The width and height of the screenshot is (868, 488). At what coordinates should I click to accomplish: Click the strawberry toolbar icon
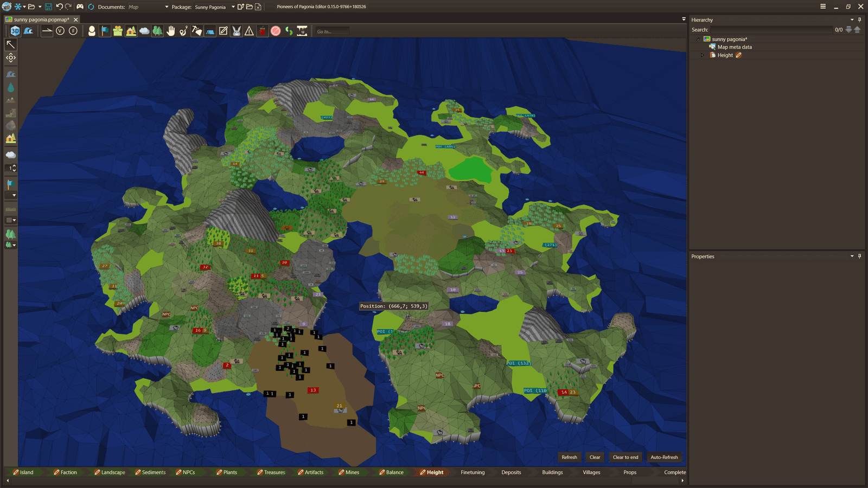(263, 31)
